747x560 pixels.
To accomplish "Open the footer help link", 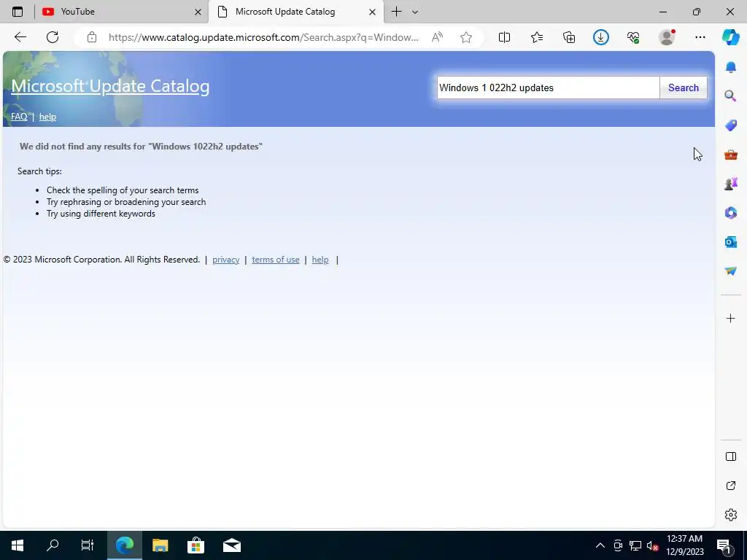I will pos(320,260).
